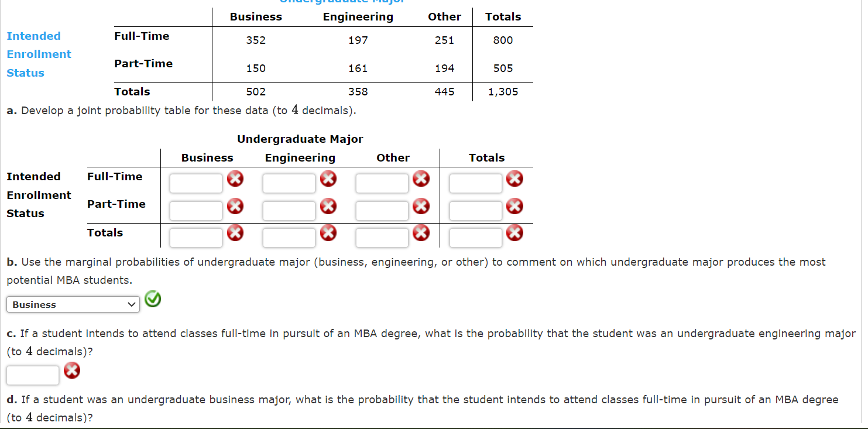Click the red error icon beside Part-Time Engineering cell
The width and height of the screenshot is (868, 429).
[x=328, y=206]
